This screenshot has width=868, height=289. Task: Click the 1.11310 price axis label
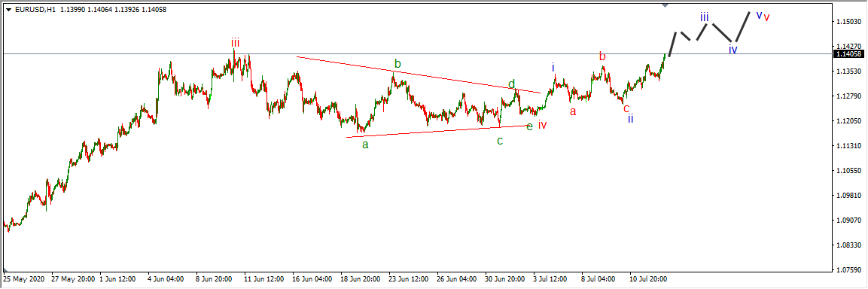click(x=848, y=146)
